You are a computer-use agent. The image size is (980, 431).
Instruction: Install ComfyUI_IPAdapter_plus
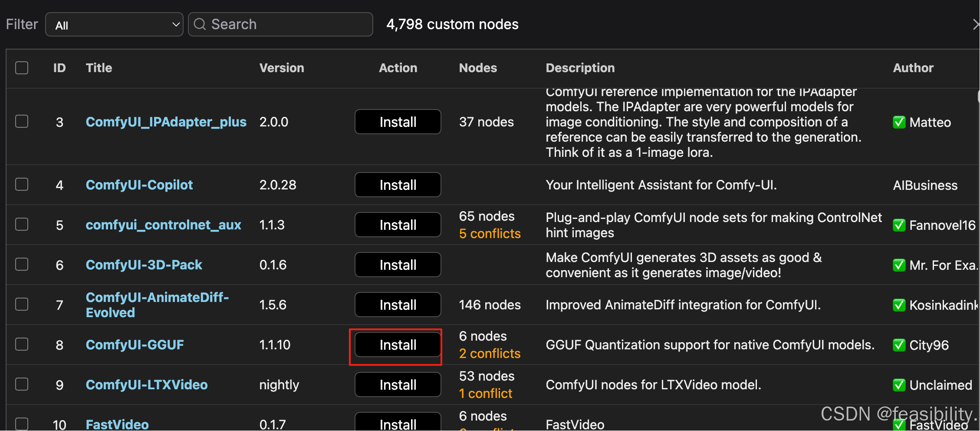[x=398, y=122]
